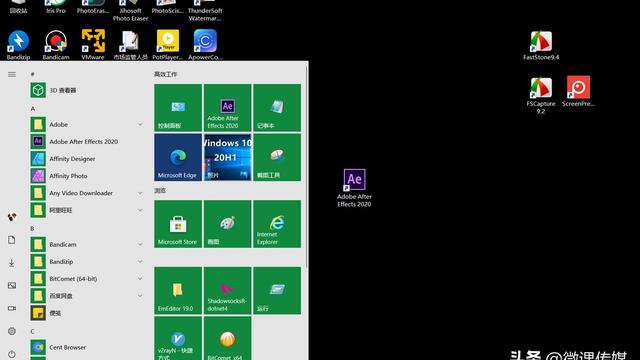Open Bandicam desktop shortcut
The image size is (640, 360).
click(56, 45)
